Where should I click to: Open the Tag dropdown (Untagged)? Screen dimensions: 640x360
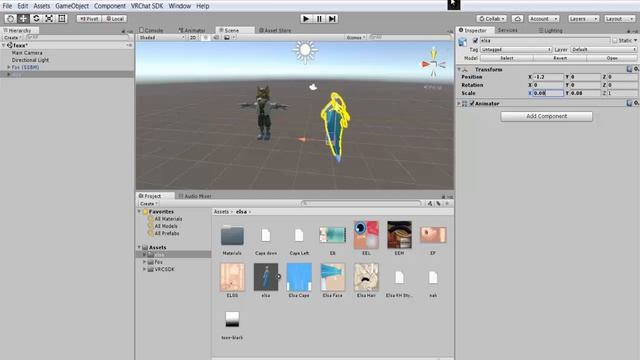pos(516,49)
